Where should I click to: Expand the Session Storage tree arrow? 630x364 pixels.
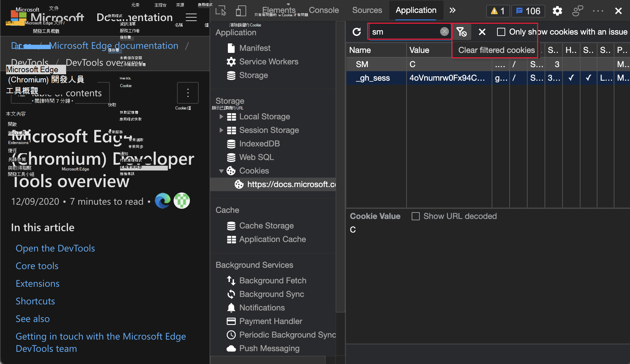[x=221, y=130]
